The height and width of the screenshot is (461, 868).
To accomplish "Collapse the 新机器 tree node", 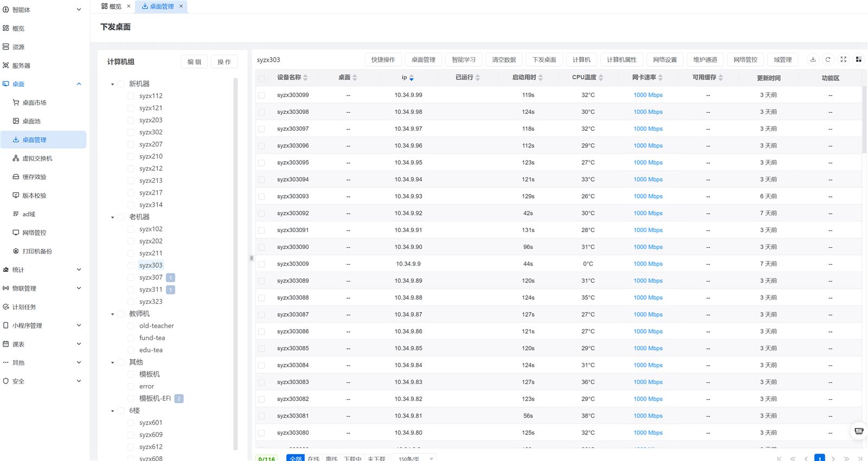I will pyautogui.click(x=112, y=84).
